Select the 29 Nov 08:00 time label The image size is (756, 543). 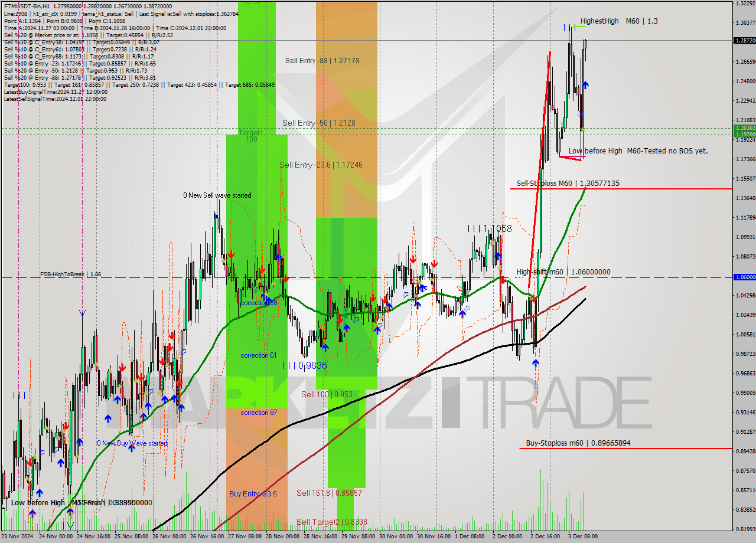point(358,537)
